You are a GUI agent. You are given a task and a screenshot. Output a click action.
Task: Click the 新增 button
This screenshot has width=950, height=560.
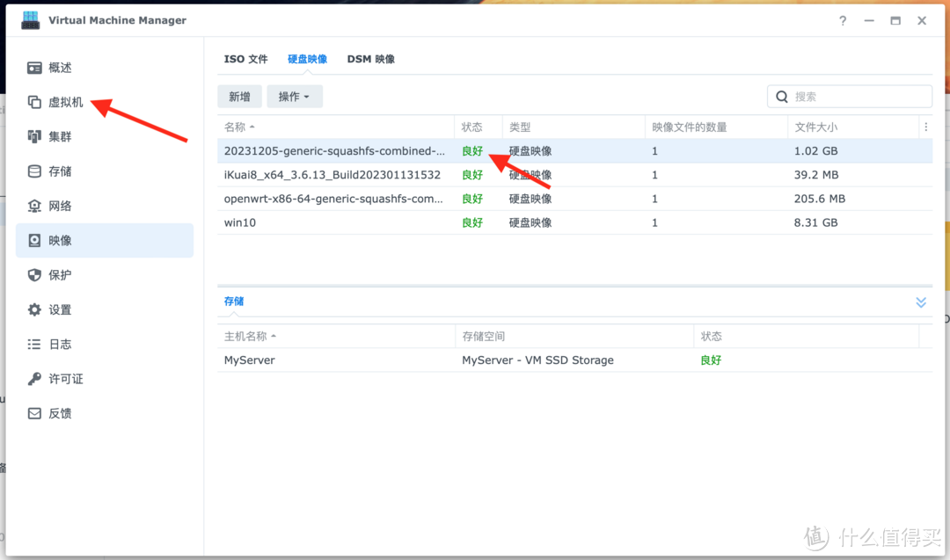coord(239,96)
